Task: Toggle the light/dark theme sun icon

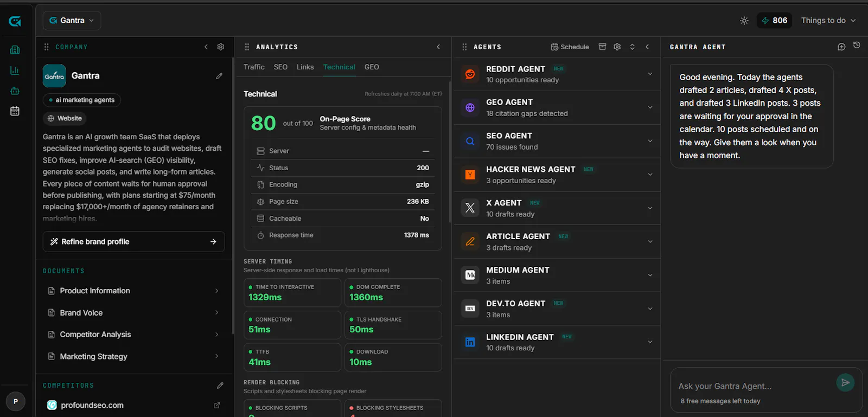Action: pos(744,21)
